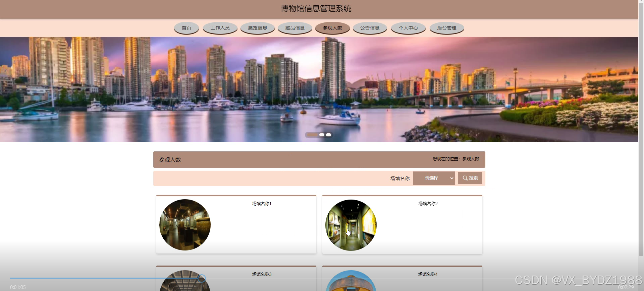Click the city skyline banner image
The width and height of the screenshot is (644, 291).
(319, 89)
